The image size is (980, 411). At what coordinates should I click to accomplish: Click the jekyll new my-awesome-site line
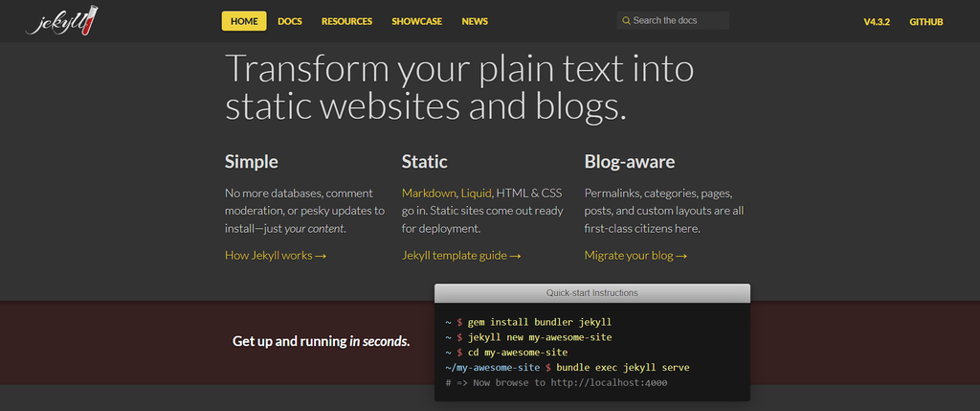tap(539, 337)
